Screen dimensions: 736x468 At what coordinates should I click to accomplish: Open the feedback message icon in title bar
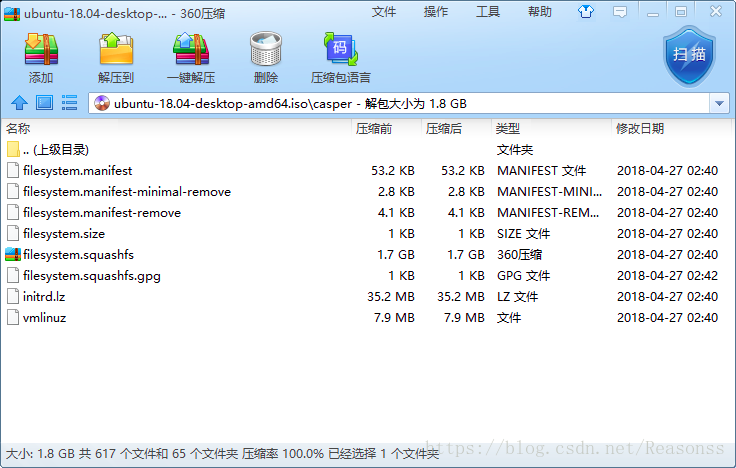[x=620, y=12]
